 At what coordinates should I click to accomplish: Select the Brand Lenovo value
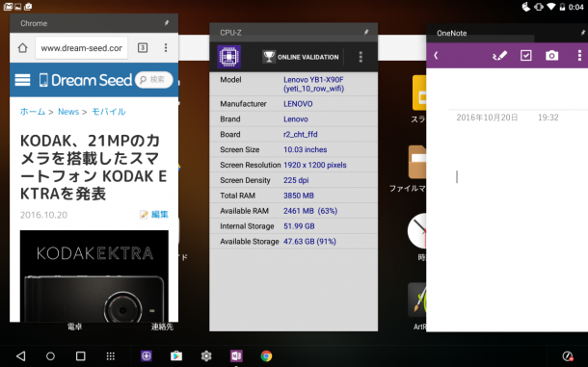tap(296, 119)
